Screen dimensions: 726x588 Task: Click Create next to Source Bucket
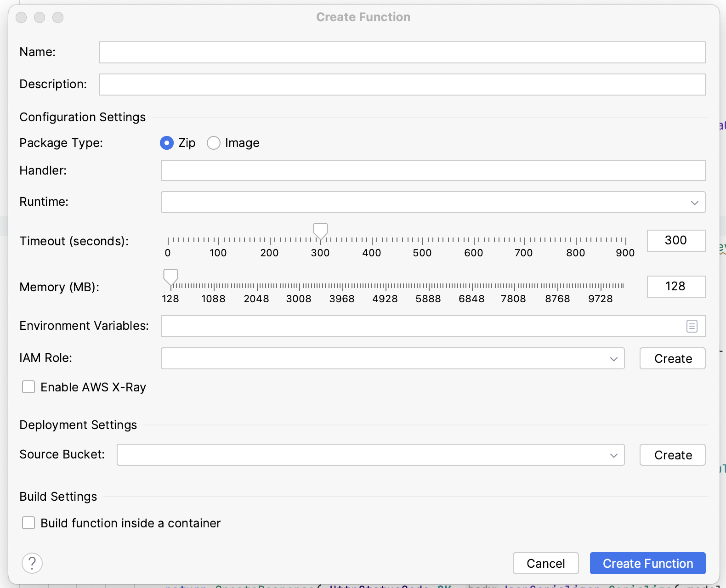point(673,455)
